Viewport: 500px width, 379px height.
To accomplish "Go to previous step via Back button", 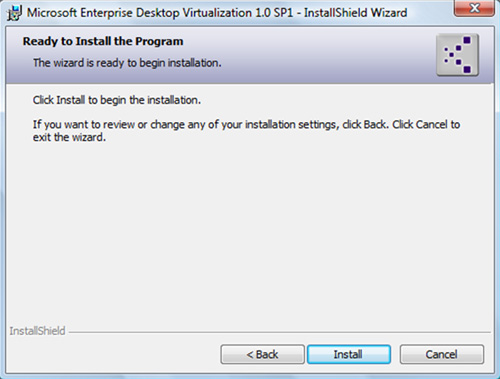I will pos(262,354).
